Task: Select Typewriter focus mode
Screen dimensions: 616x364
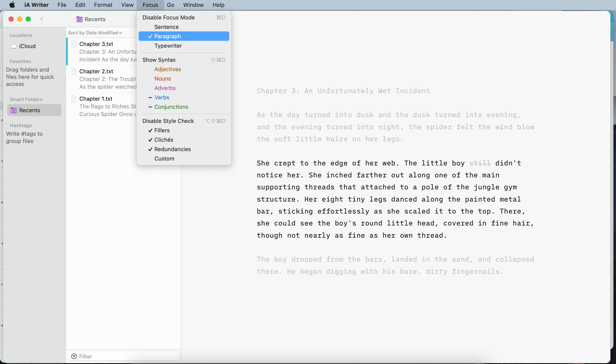Action: 168,46
